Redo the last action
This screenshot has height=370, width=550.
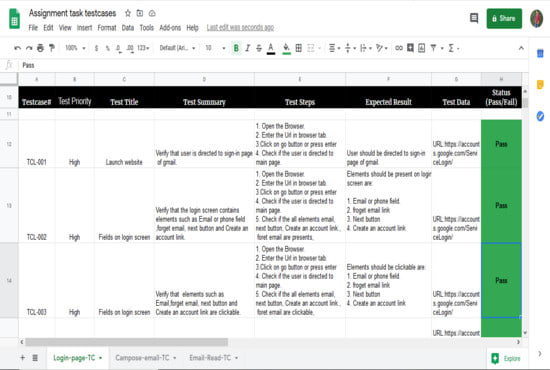point(29,48)
